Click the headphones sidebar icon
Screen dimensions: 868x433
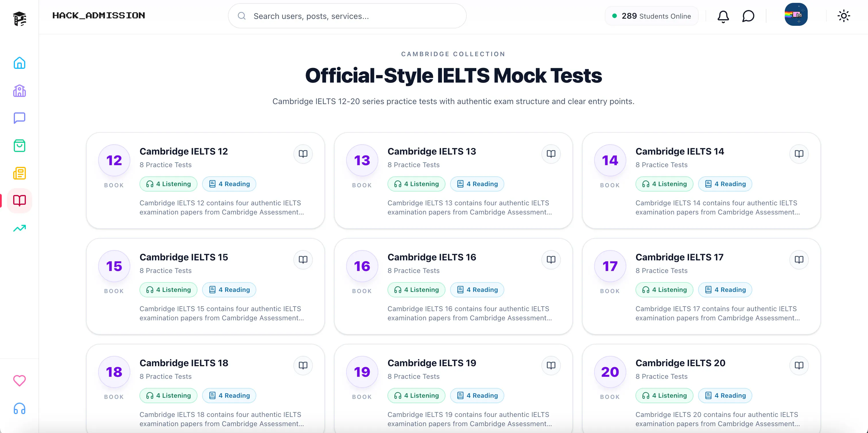pos(19,408)
